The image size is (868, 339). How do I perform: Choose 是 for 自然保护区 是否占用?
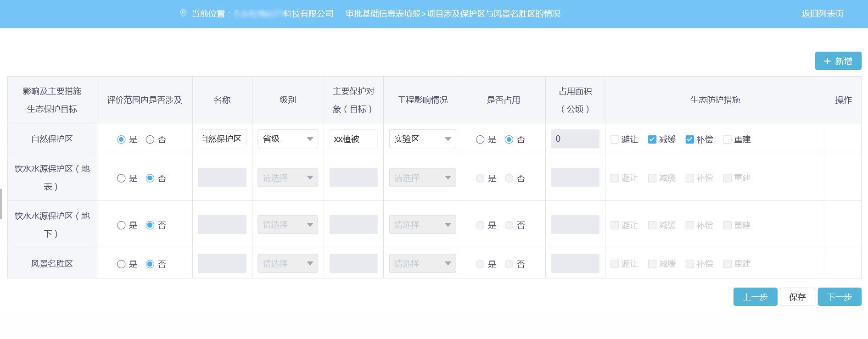point(480,139)
